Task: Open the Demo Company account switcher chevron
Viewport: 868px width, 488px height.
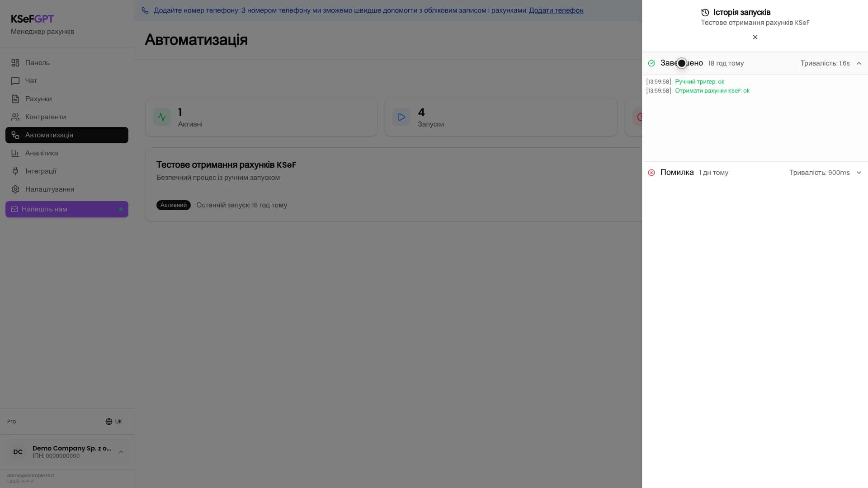Action: coord(121,452)
